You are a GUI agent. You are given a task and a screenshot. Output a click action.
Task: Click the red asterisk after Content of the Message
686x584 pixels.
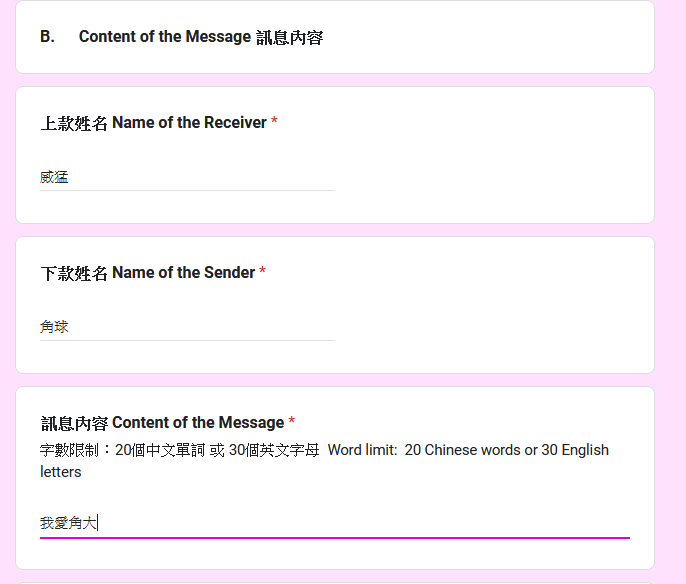pyautogui.click(x=292, y=421)
